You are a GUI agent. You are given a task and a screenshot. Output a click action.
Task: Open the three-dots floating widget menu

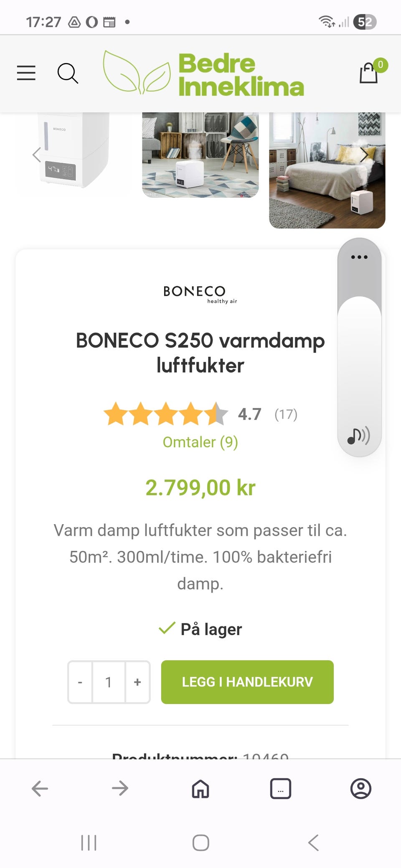pos(359,257)
